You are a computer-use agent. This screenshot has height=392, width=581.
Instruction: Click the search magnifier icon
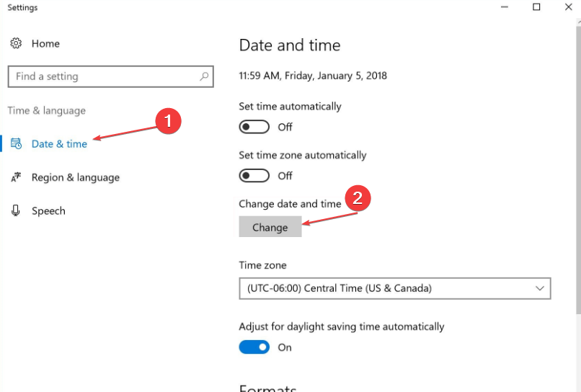click(204, 76)
